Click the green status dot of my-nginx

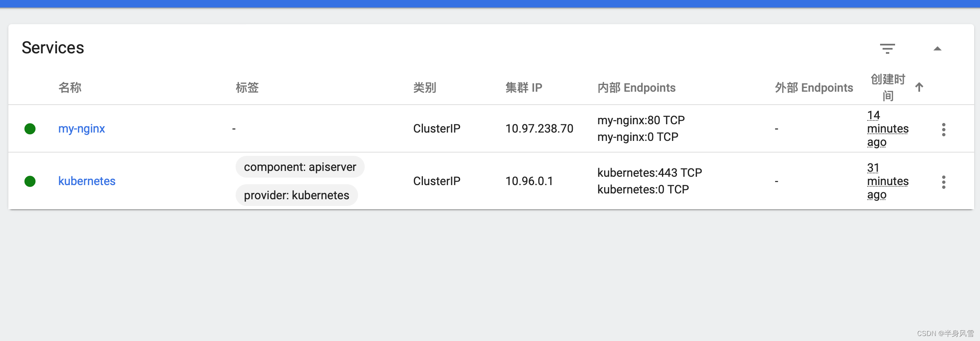tap(30, 129)
